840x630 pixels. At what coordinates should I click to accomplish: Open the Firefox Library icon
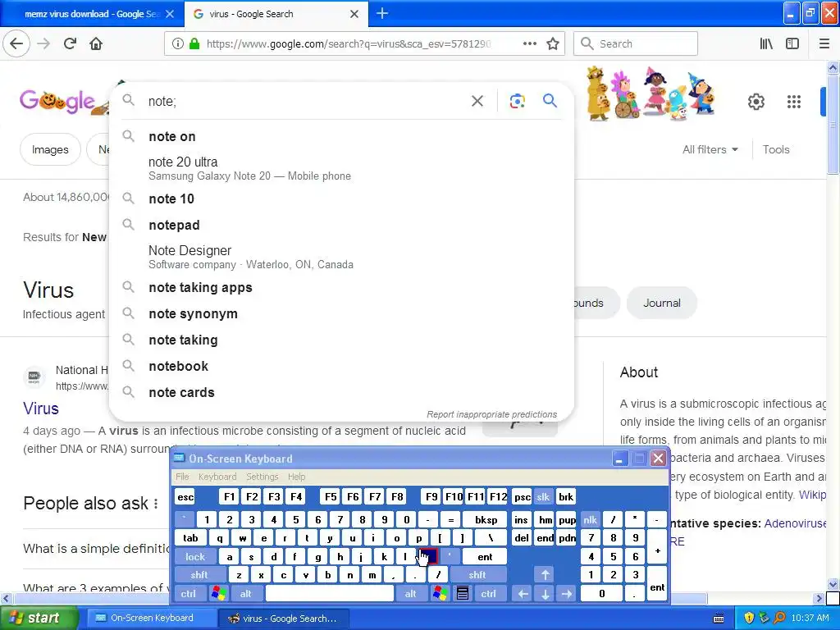[766, 44]
